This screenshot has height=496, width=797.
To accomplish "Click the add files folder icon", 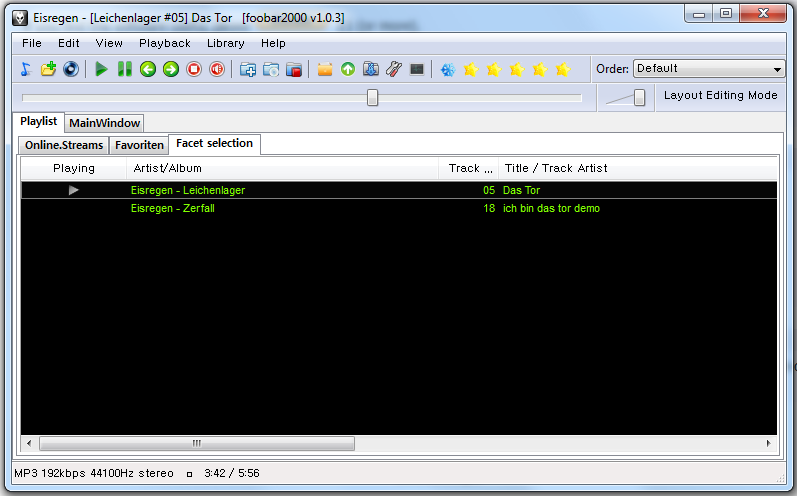I will pyautogui.click(x=48, y=69).
